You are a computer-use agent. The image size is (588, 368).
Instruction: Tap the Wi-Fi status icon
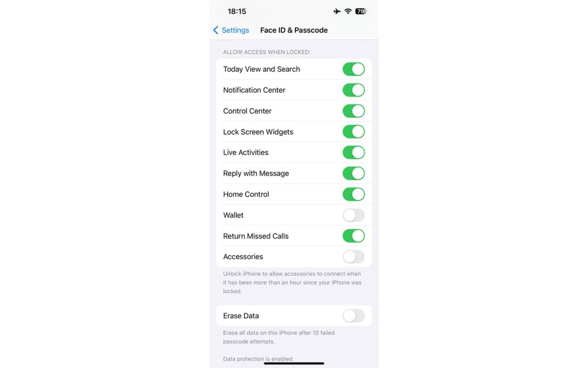(348, 11)
